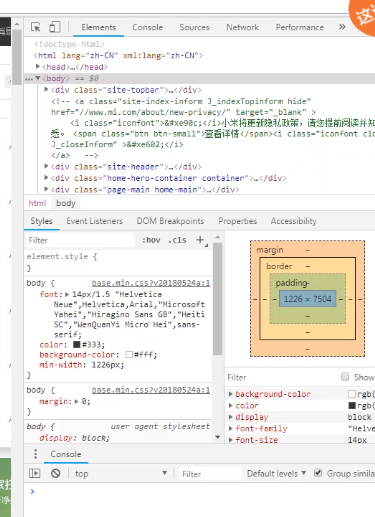This screenshot has width=375, height=517.
Task: Open the base.min.css link of the body font rule
Action: pyautogui.click(x=151, y=283)
